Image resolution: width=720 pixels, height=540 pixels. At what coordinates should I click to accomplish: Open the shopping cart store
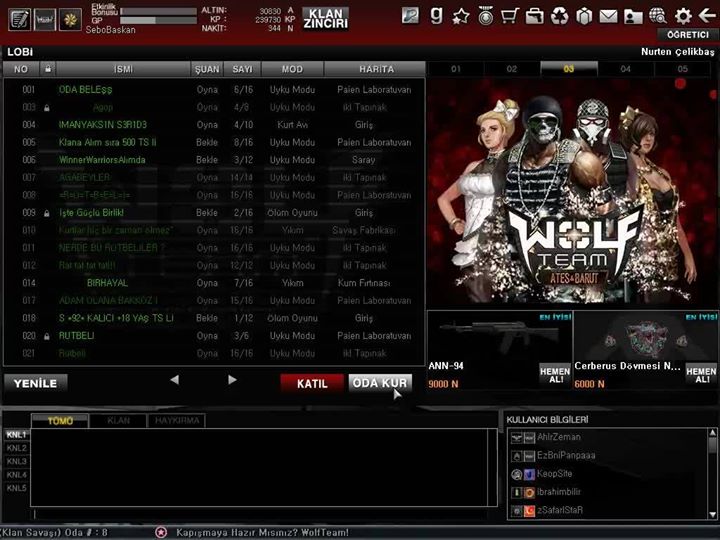(x=510, y=16)
